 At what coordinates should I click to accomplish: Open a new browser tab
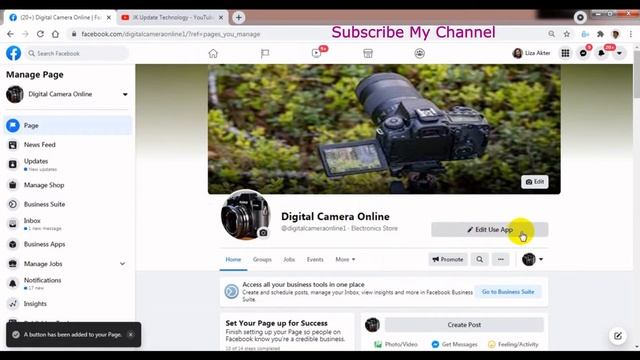239,18
